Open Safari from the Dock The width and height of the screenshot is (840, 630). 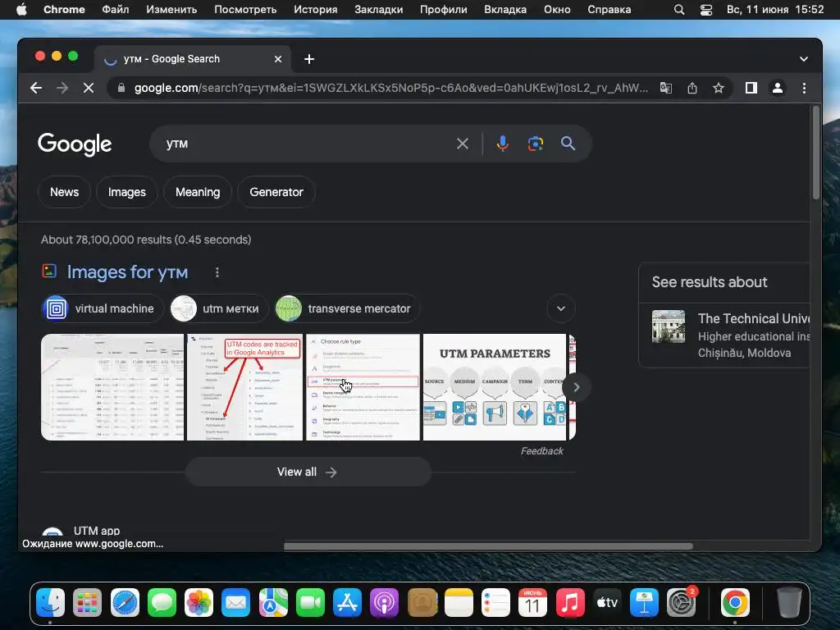pos(125,603)
